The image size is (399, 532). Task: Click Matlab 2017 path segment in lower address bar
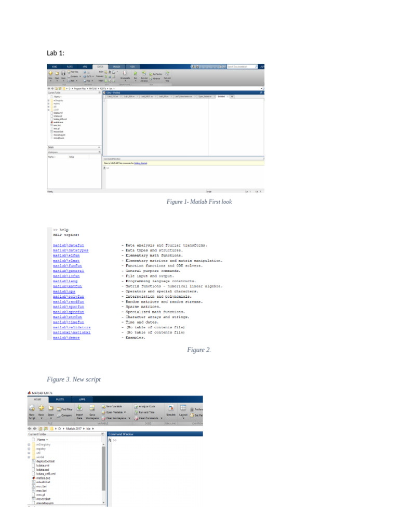[74, 429]
